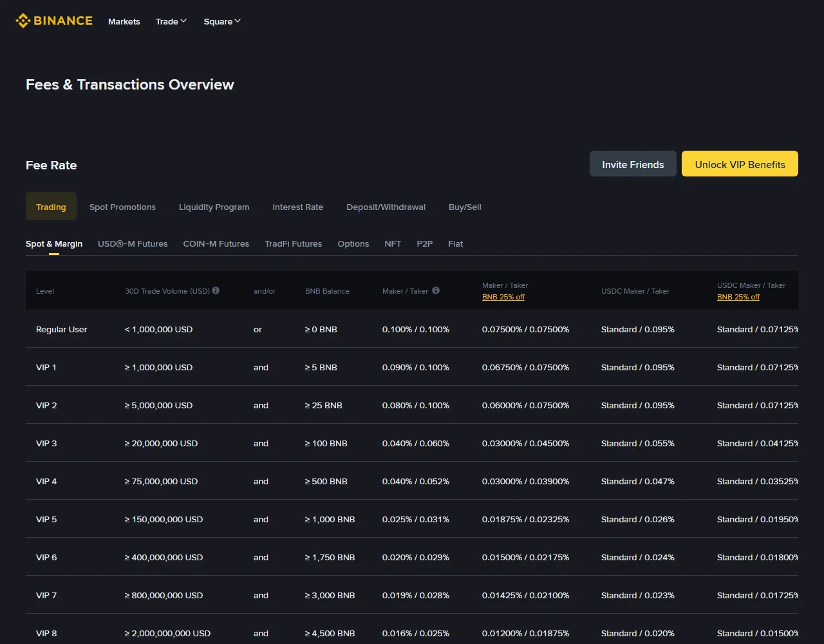Click the < 1,000,000 USD volume cell
This screenshot has height=644, width=824.
coord(158,329)
